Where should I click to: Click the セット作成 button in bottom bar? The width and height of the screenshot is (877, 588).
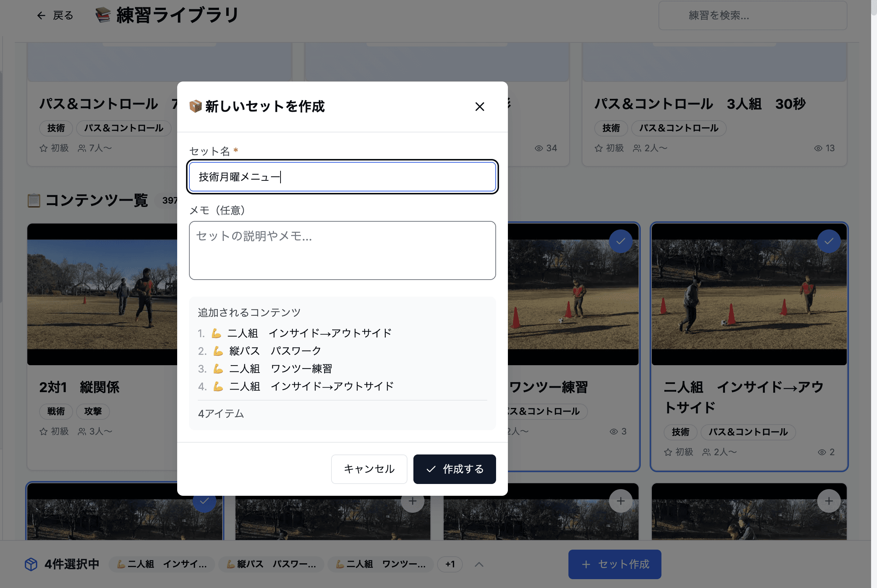[614, 564]
